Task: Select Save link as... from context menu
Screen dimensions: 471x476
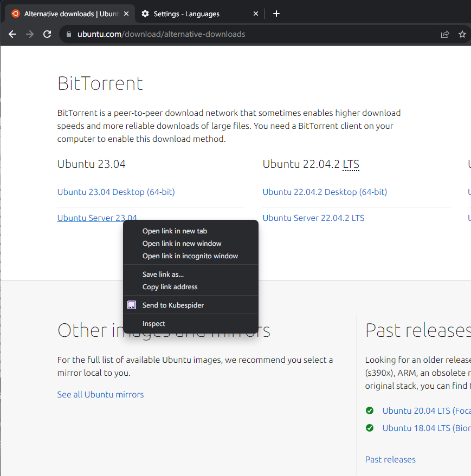Action: pyautogui.click(x=191, y=275)
